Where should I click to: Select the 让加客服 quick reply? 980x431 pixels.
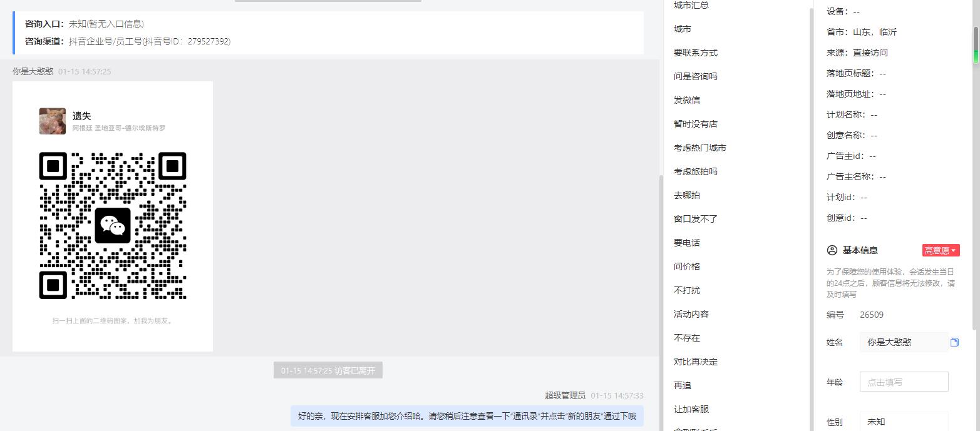[x=691, y=409]
